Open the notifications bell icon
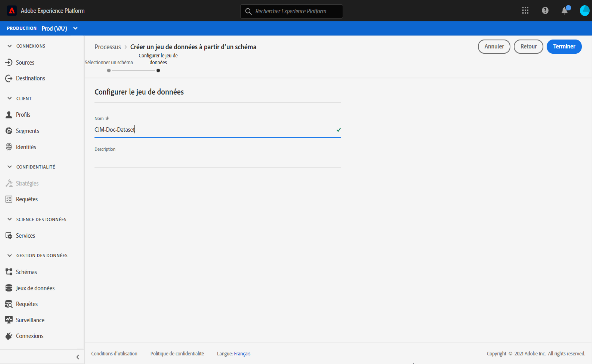 pyautogui.click(x=565, y=11)
